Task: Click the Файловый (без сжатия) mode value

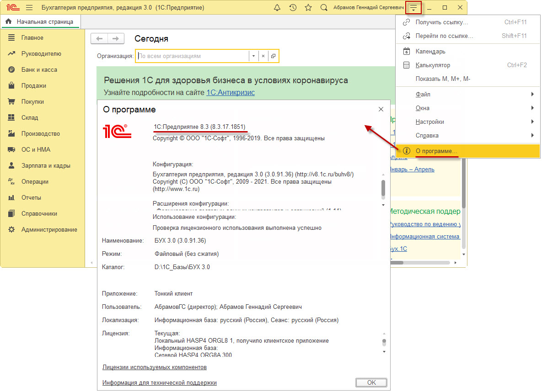Action: tap(187, 254)
